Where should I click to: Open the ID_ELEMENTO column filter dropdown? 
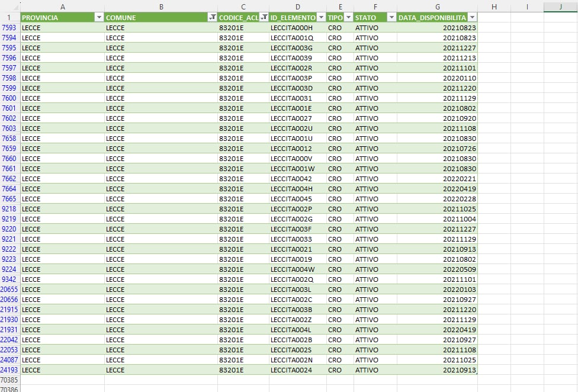(x=321, y=17)
